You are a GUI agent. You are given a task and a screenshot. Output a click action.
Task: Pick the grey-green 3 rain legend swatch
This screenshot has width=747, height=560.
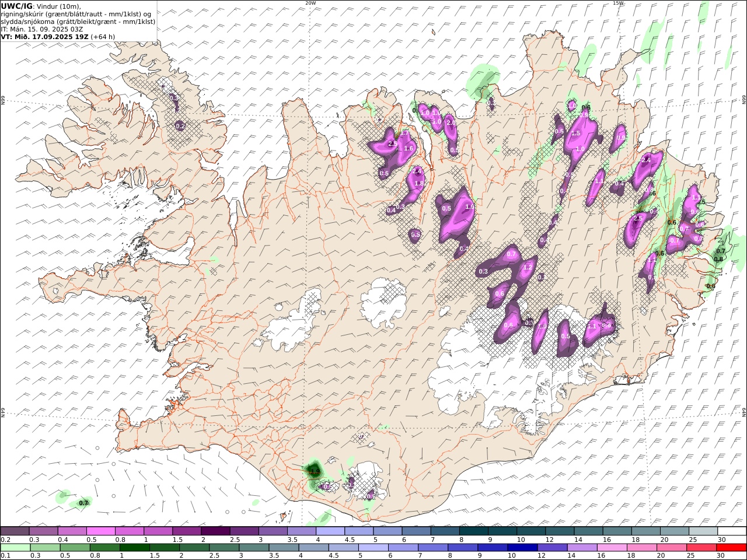(x=254, y=548)
